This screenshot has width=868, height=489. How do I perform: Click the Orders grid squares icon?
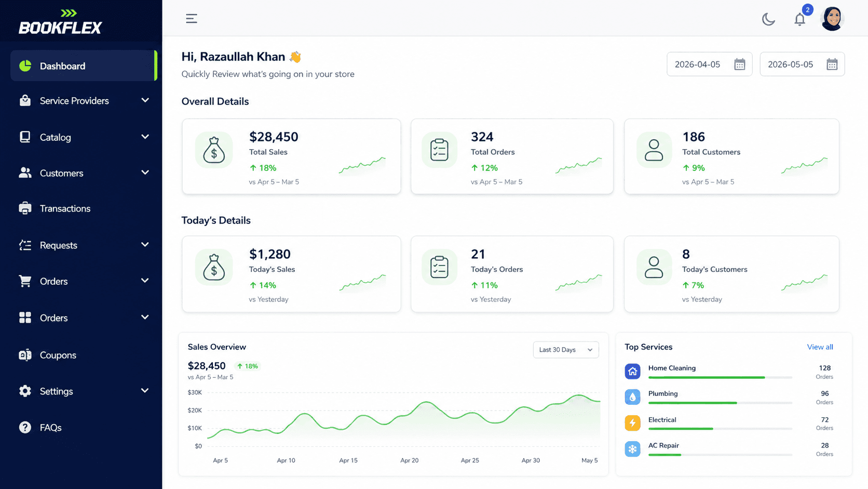[25, 318]
